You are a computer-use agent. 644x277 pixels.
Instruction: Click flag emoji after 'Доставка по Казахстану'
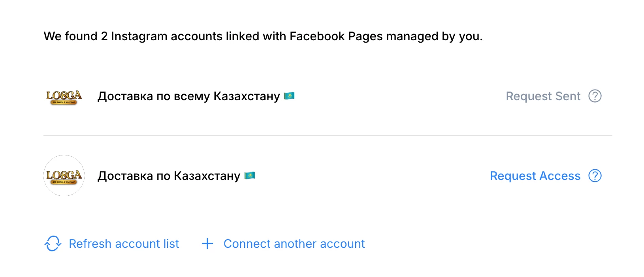click(250, 175)
